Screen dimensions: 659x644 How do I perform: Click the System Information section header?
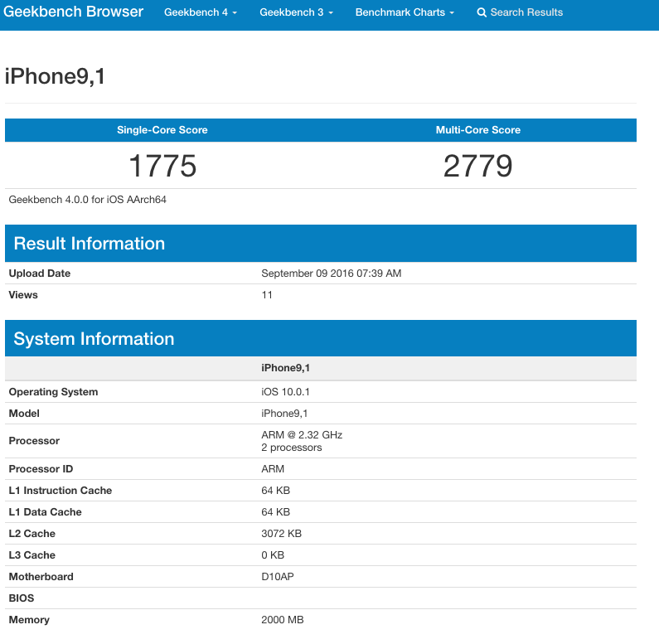coord(321,338)
